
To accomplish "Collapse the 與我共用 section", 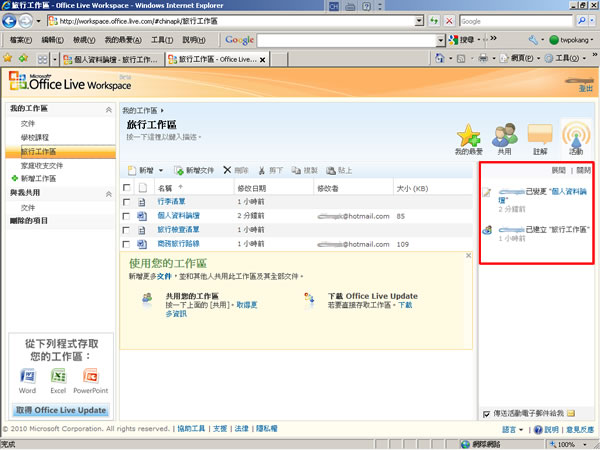I will pos(109,194).
